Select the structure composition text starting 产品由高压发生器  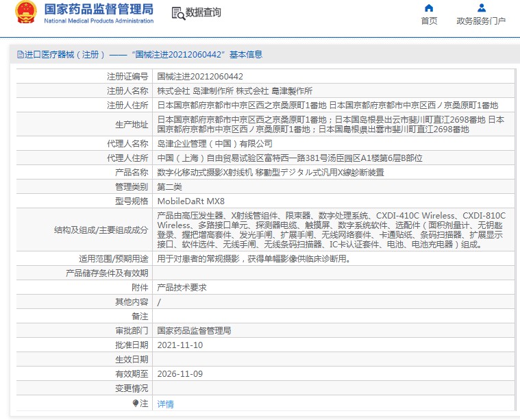pyautogui.click(x=332, y=230)
